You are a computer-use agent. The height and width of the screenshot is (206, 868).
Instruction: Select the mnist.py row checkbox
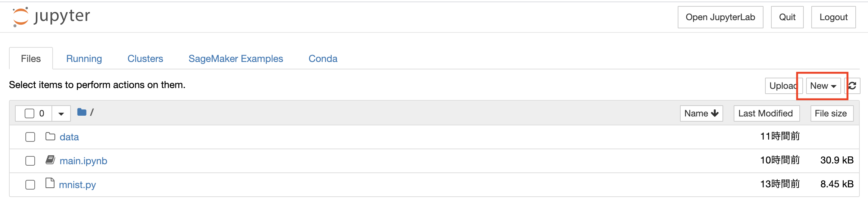pyautogui.click(x=30, y=185)
